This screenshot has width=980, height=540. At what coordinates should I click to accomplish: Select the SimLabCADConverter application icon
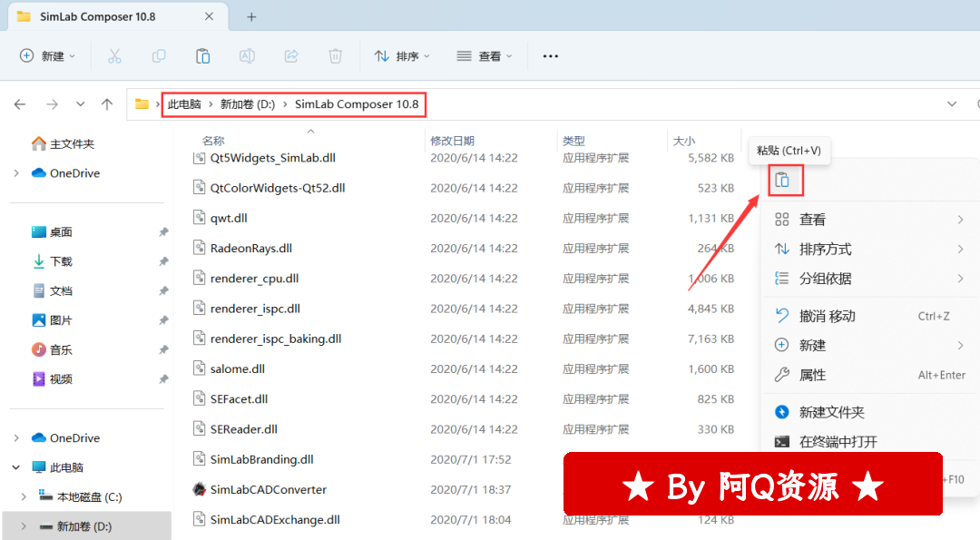[x=200, y=489]
